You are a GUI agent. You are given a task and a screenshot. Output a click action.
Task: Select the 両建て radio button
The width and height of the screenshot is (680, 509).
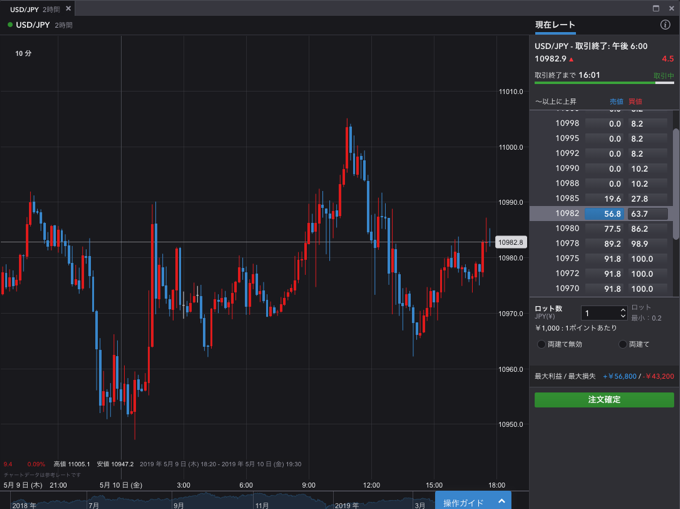[623, 344]
